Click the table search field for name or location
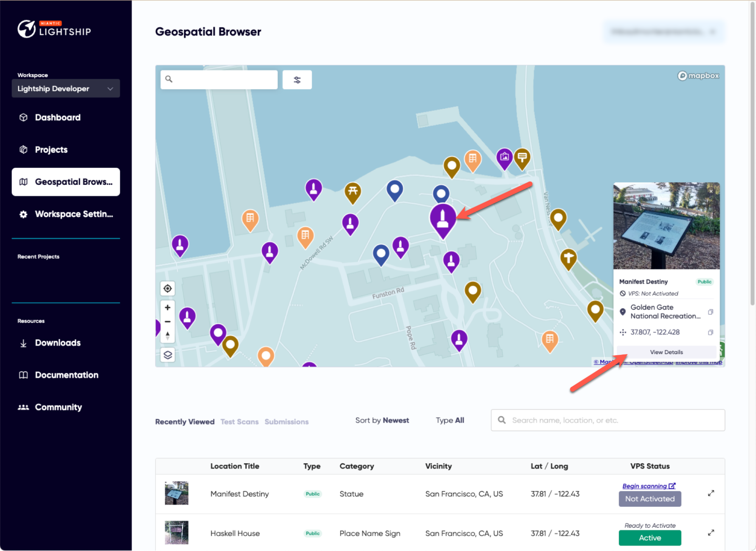 pyautogui.click(x=607, y=420)
